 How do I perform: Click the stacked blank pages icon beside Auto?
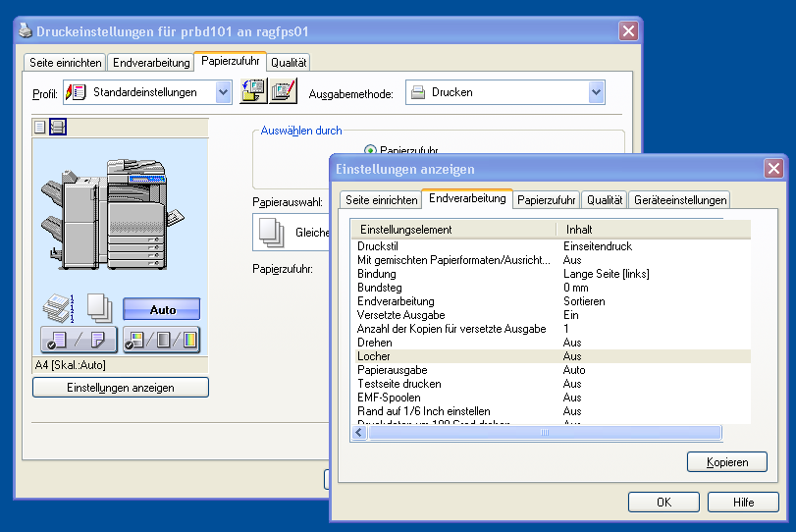click(x=99, y=308)
